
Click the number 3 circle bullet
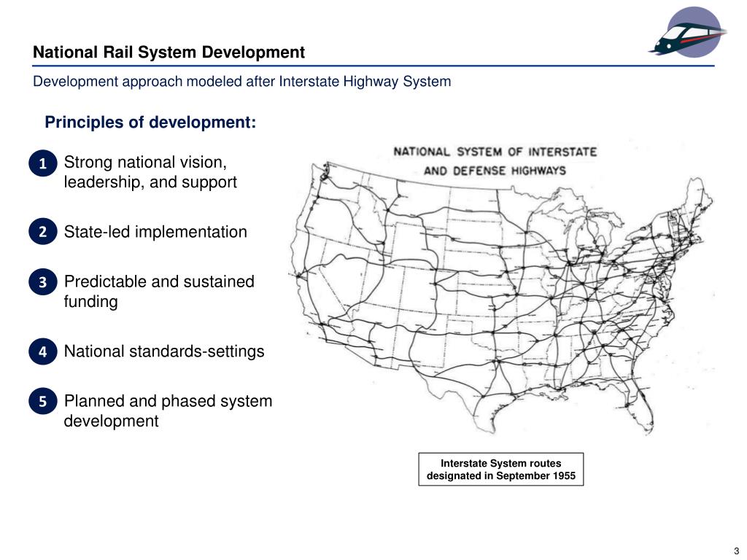(x=43, y=282)
